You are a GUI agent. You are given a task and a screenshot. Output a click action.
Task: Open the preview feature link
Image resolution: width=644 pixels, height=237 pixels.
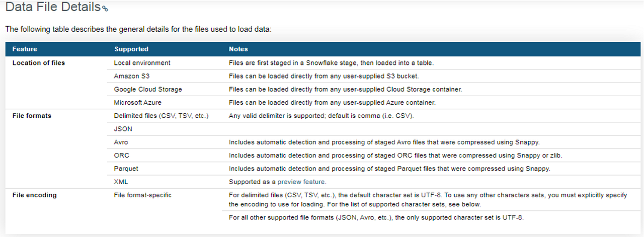point(301,182)
